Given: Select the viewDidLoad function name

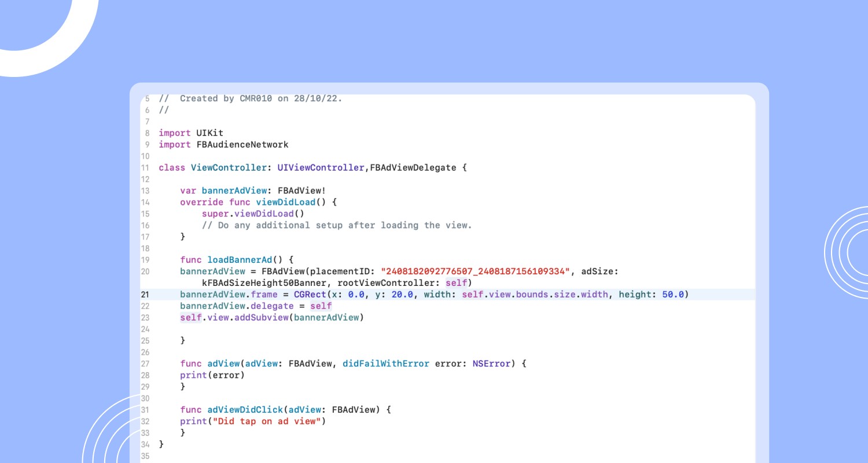Looking at the screenshot, I should (285, 202).
